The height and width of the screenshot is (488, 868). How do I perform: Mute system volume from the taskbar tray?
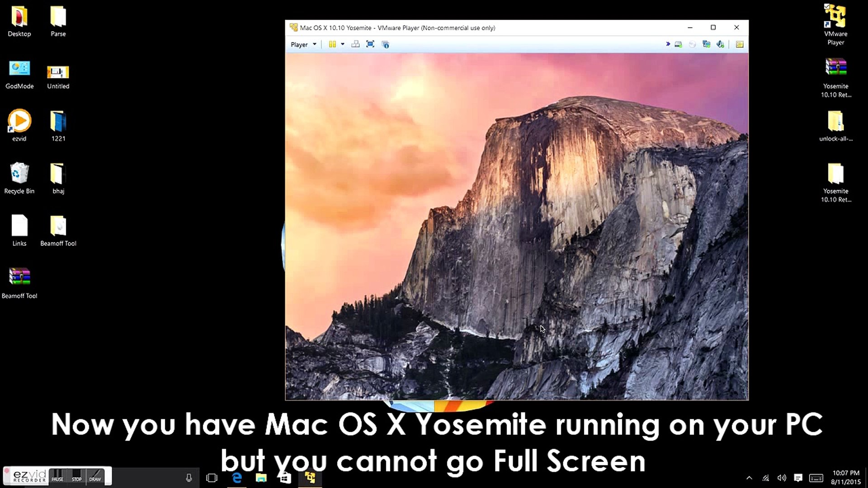pos(782,478)
